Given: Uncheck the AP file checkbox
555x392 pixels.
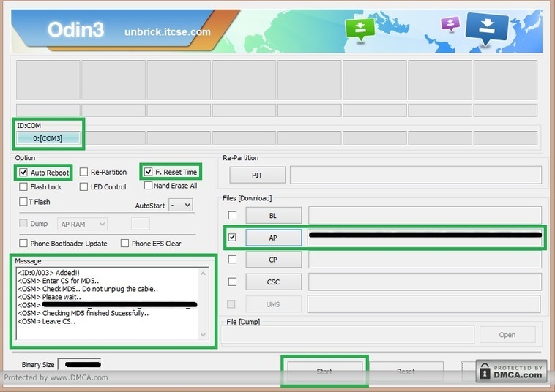Looking at the screenshot, I should pyautogui.click(x=232, y=237).
